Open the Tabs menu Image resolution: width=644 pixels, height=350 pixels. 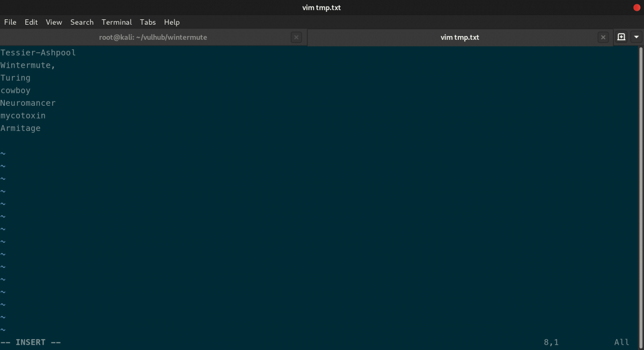click(x=148, y=22)
